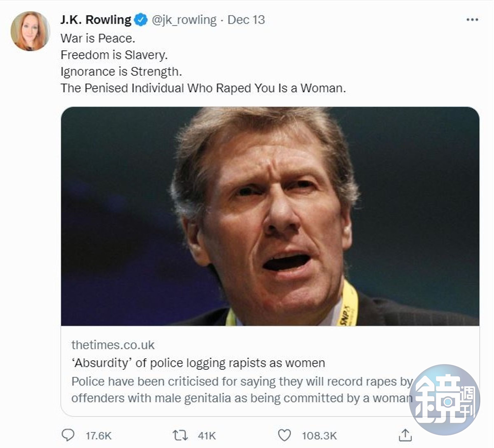Click the tweet text 'War is Peace.'
The width and height of the screenshot is (494, 448).
click(x=98, y=38)
